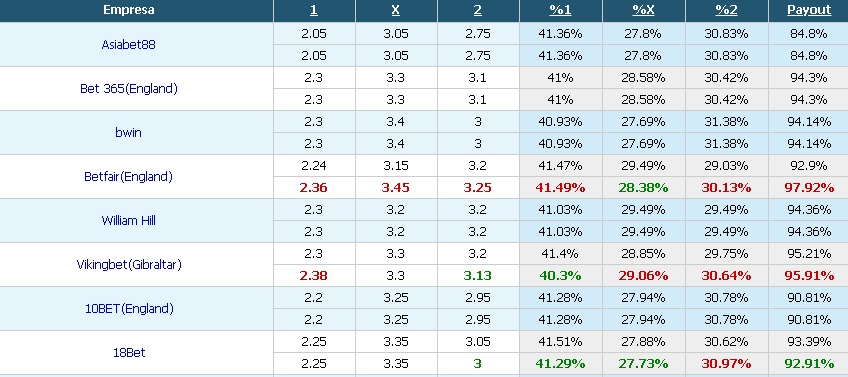Sort by the %X column header
848x377 pixels.
tap(644, 10)
